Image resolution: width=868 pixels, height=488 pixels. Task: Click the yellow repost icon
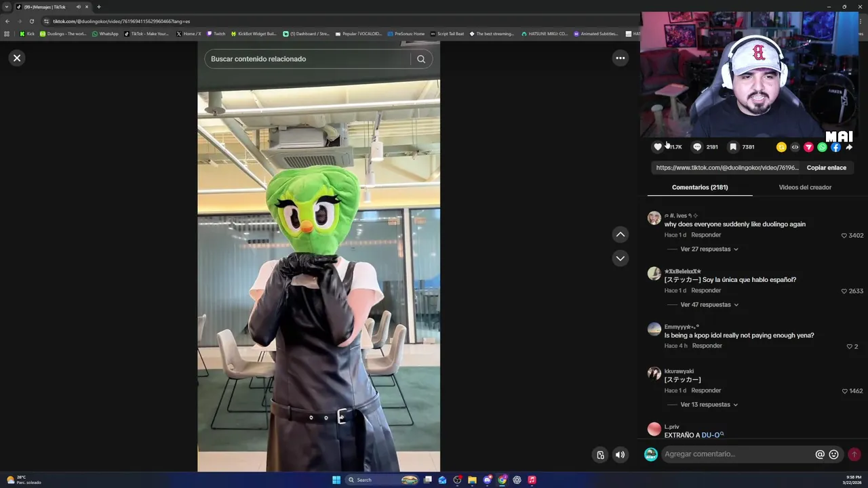point(781,147)
